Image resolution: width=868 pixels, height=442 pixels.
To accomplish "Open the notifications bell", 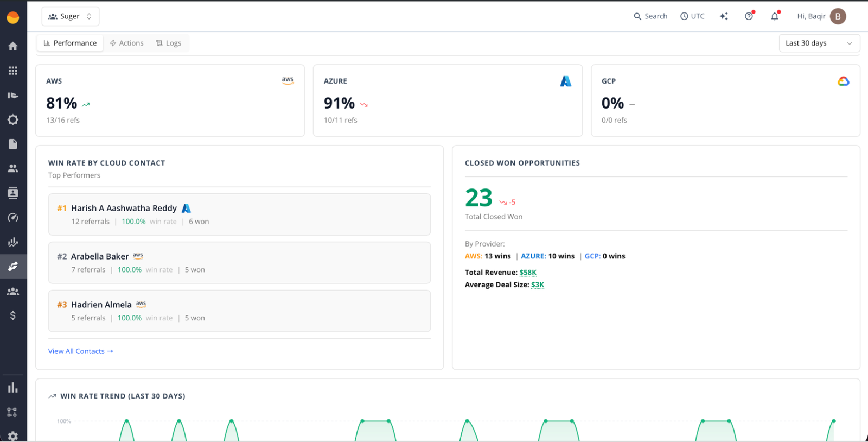I will pyautogui.click(x=775, y=16).
